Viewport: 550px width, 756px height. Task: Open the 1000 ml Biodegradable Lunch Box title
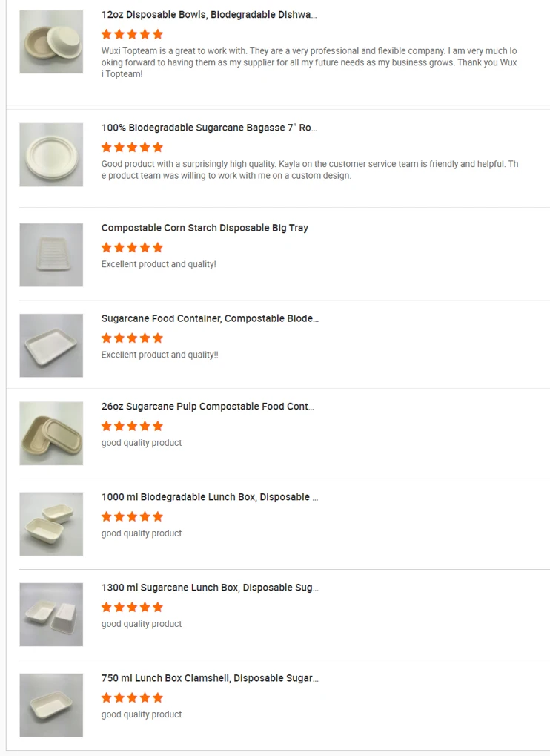(210, 497)
